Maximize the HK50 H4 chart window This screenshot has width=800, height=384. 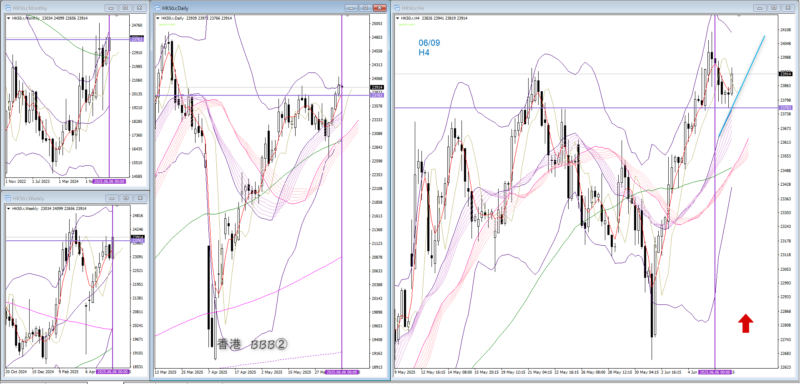coord(774,8)
